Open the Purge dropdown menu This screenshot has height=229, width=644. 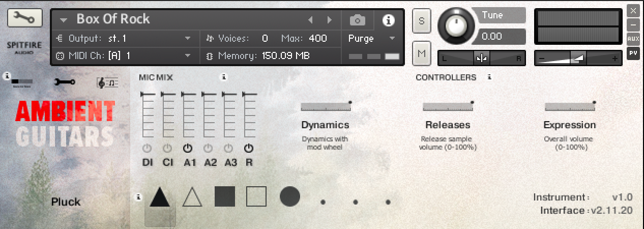[x=392, y=39]
